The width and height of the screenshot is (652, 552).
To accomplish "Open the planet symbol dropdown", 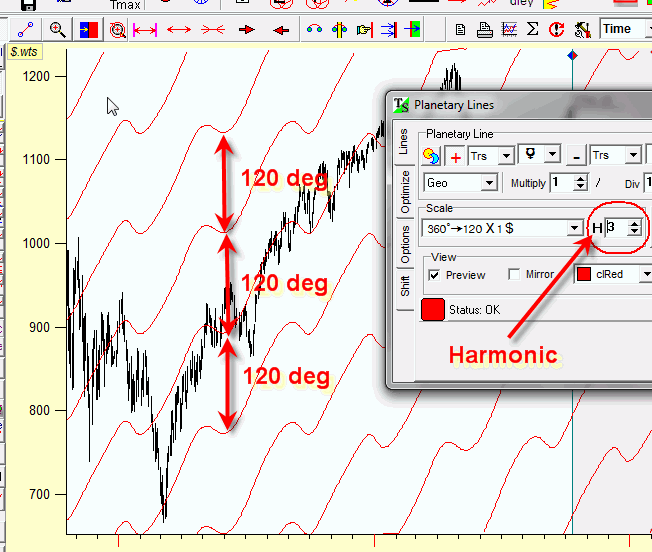I will (551, 156).
